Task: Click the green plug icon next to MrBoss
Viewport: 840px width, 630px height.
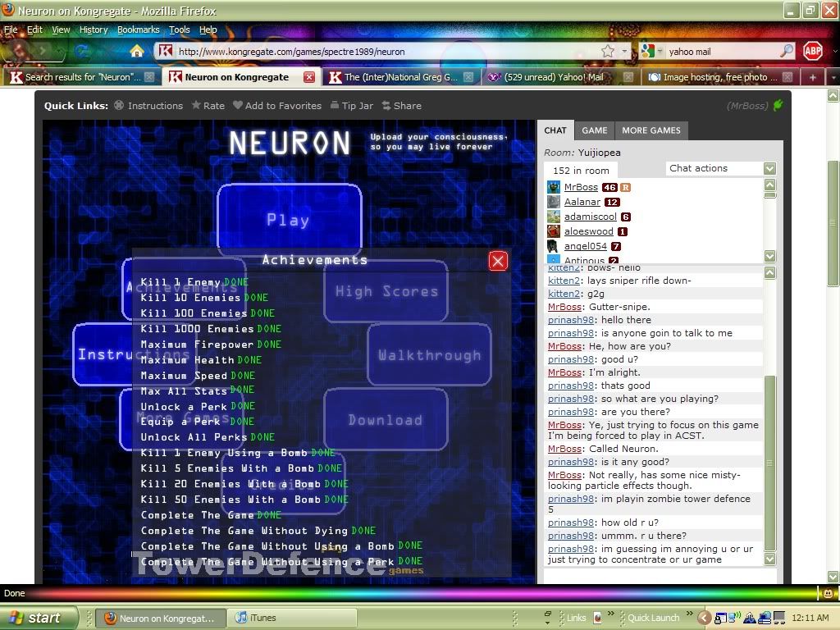Action: pyautogui.click(x=778, y=105)
